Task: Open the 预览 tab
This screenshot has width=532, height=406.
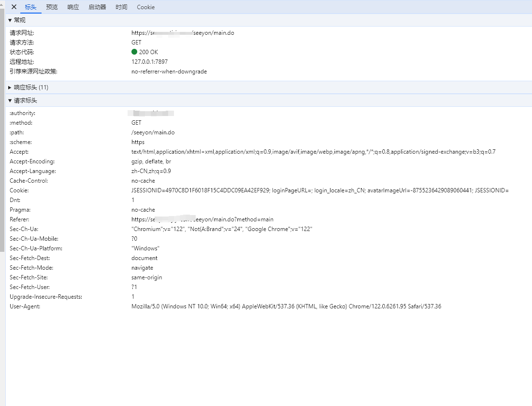Action: (x=52, y=7)
